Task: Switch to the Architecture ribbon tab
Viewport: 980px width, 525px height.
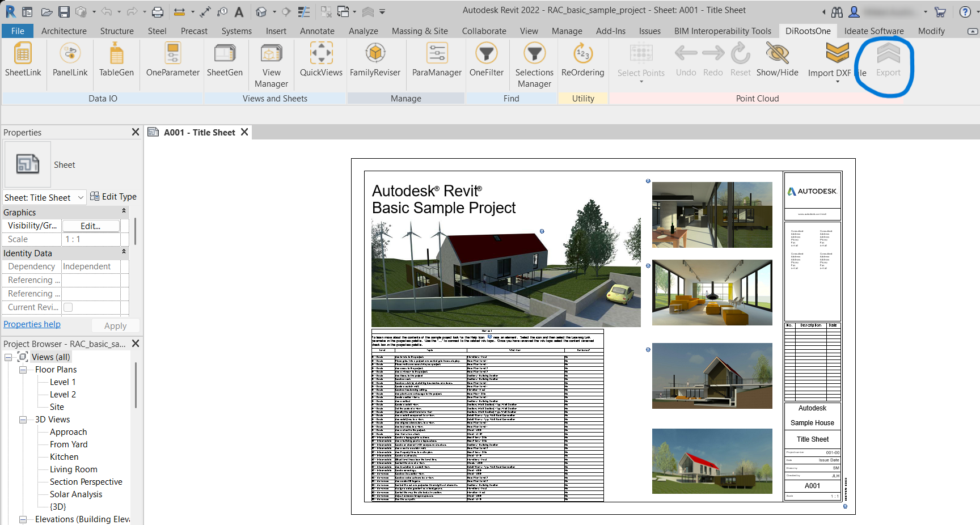Action: (x=64, y=31)
